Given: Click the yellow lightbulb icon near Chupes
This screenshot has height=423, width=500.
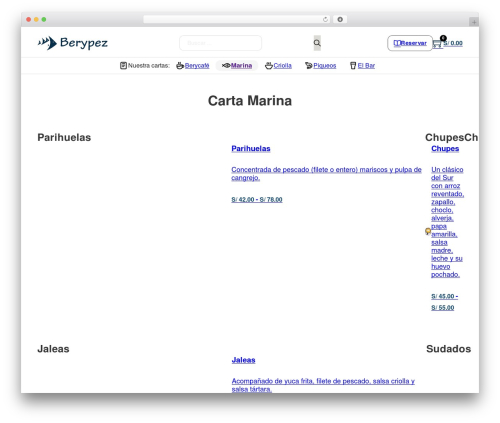Looking at the screenshot, I should 428,231.
